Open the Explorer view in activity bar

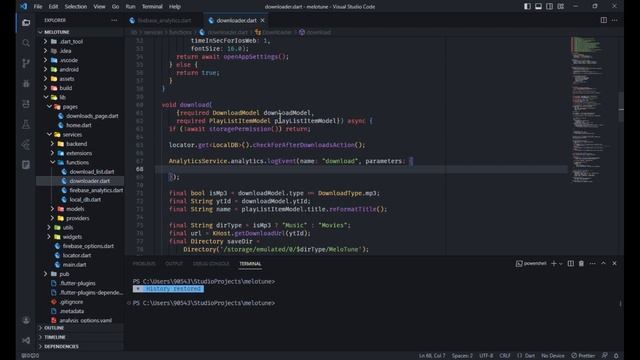(26, 22)
